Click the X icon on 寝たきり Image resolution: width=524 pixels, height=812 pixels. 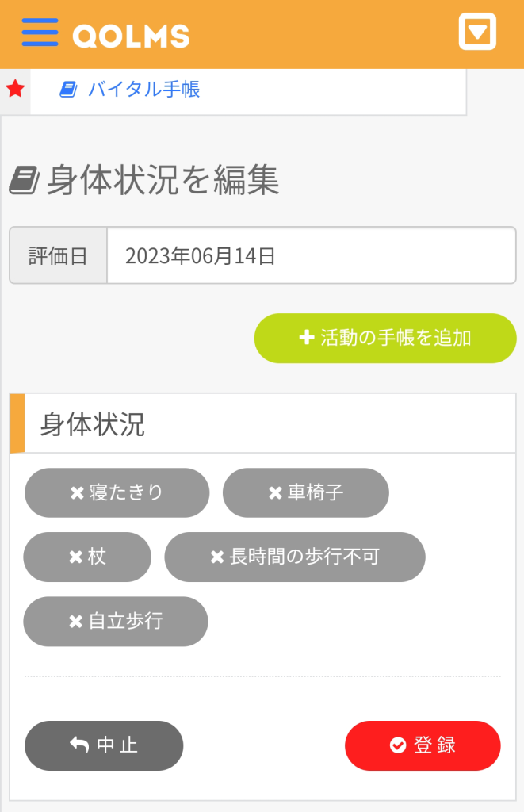(77, 493)
